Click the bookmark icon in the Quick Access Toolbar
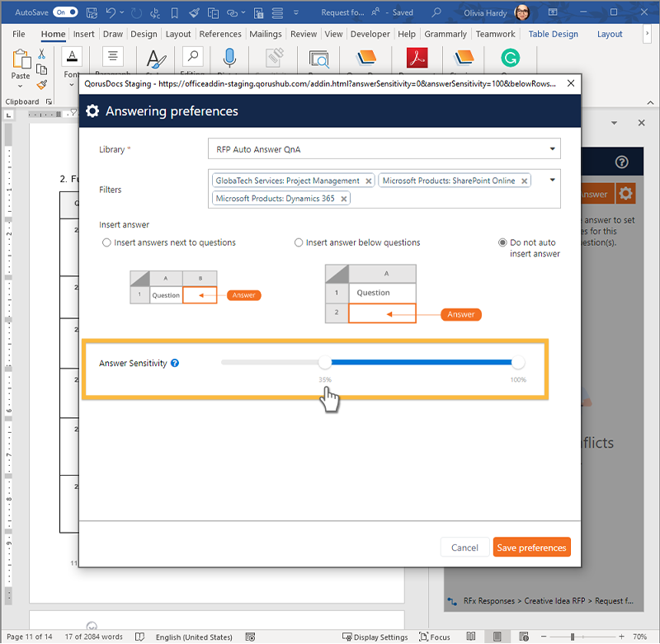660x644 pixels. tap(174, 13)
